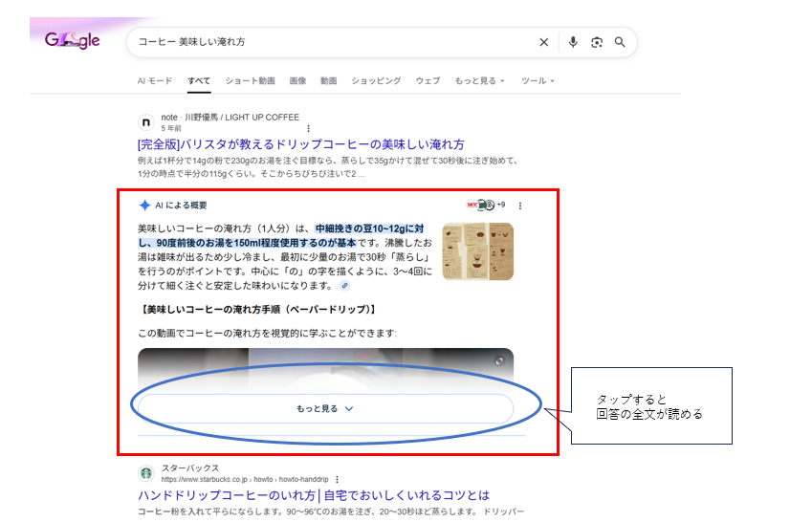
Task: Open the three-dot menu under the note result
Action: (308, 128)
